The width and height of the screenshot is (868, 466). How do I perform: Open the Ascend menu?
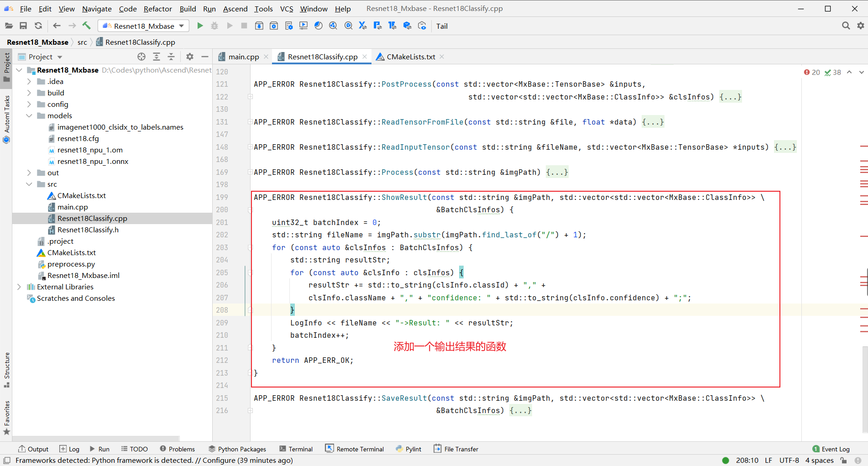(235, 9)
